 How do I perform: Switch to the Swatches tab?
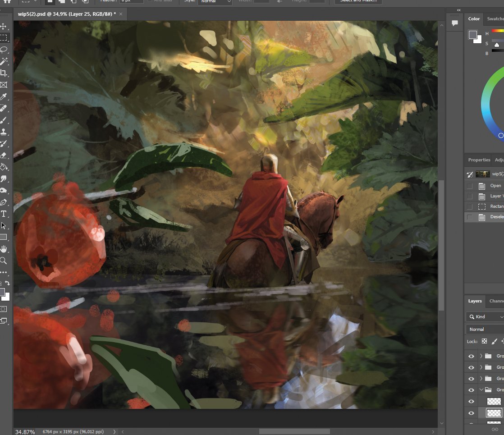[495, 18]
